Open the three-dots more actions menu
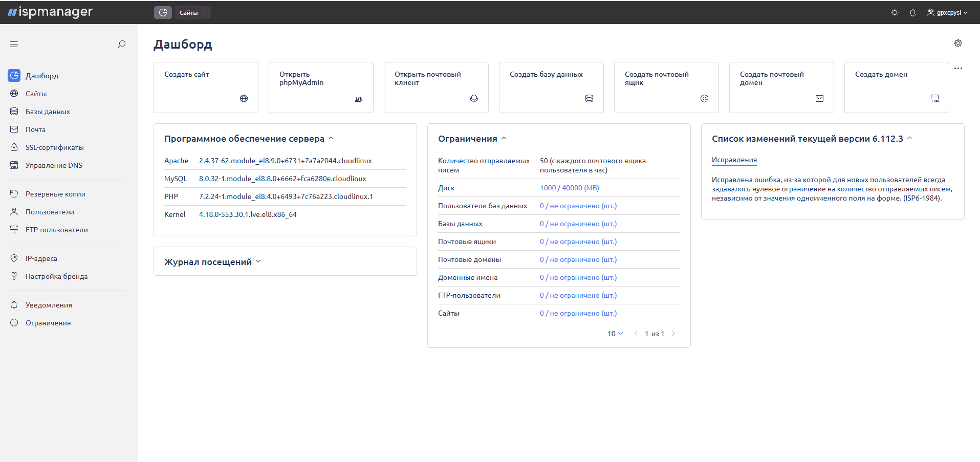This screenshot has width=980, height=462. coord(958,68)
